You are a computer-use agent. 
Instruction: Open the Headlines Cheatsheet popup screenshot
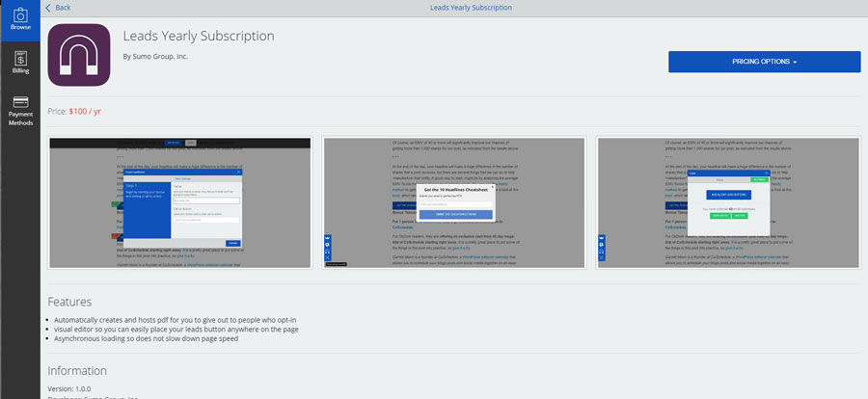[x=454, y=202]
